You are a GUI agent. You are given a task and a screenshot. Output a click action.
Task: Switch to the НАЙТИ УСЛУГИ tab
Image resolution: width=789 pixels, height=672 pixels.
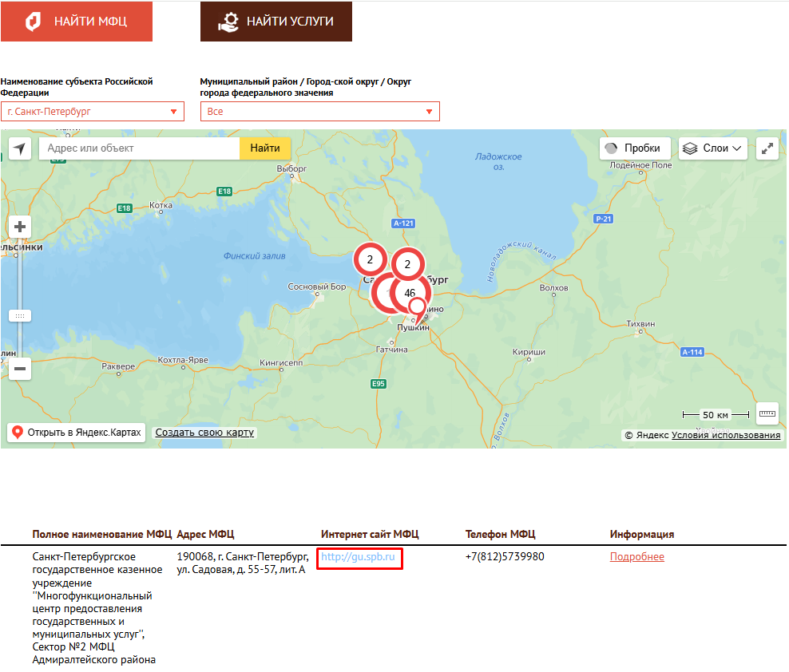click(276, 22)
